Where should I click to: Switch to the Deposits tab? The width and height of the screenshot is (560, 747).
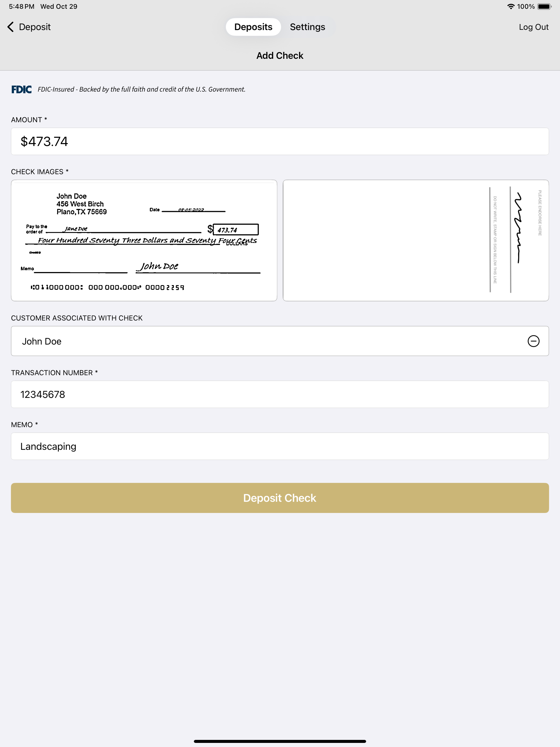coord(253,27)
